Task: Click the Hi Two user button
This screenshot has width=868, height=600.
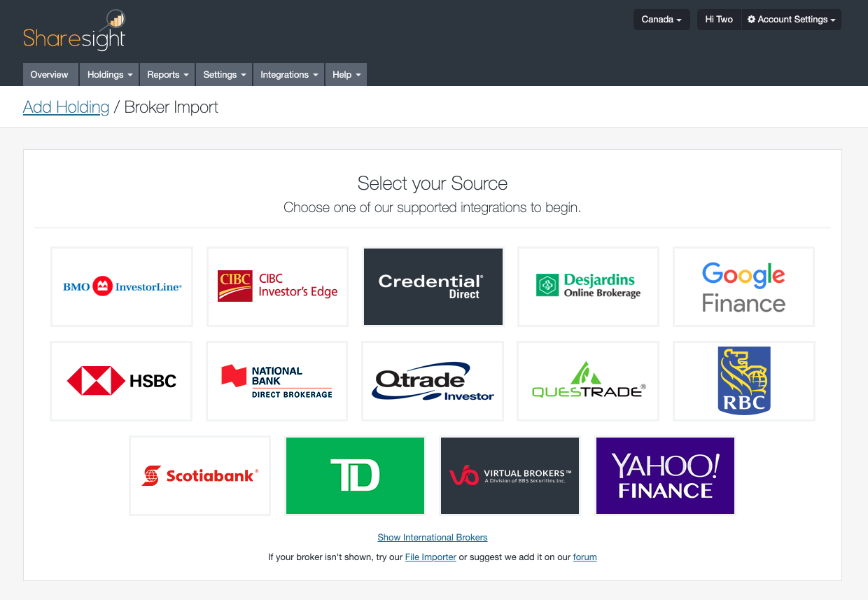Action: click(719, 20)
